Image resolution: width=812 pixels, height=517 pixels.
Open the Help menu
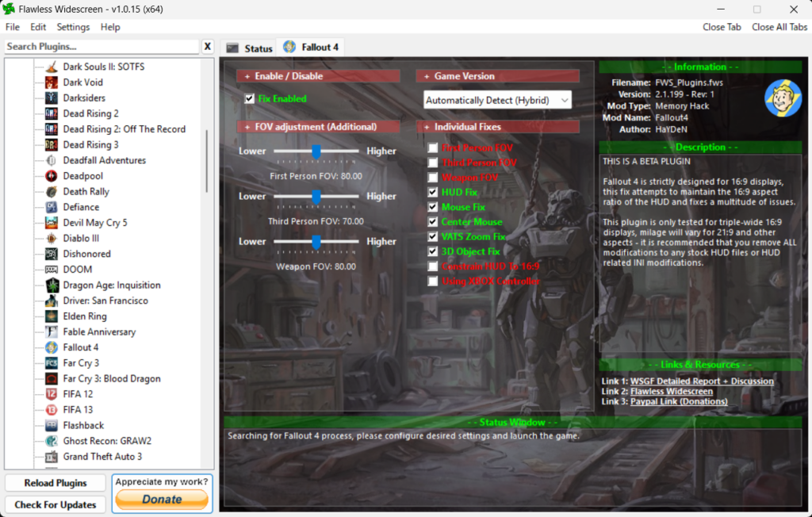tap(110, 27)
